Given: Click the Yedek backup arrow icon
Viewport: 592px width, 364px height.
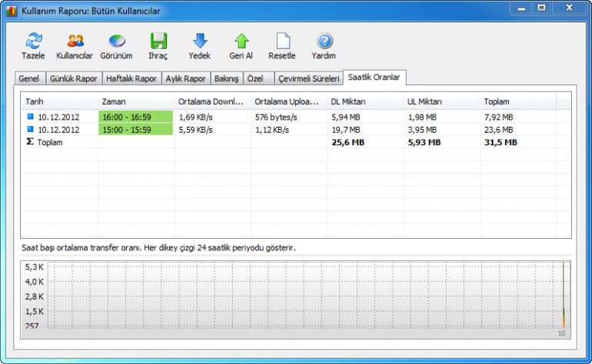Looking at the screenshot, I should click(x=199, y=41).
